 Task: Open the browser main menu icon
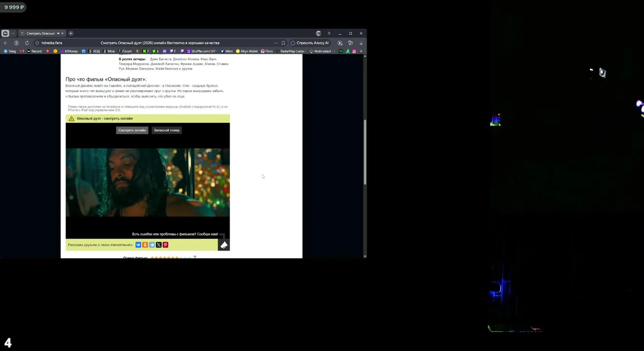(x=329, y=33)
